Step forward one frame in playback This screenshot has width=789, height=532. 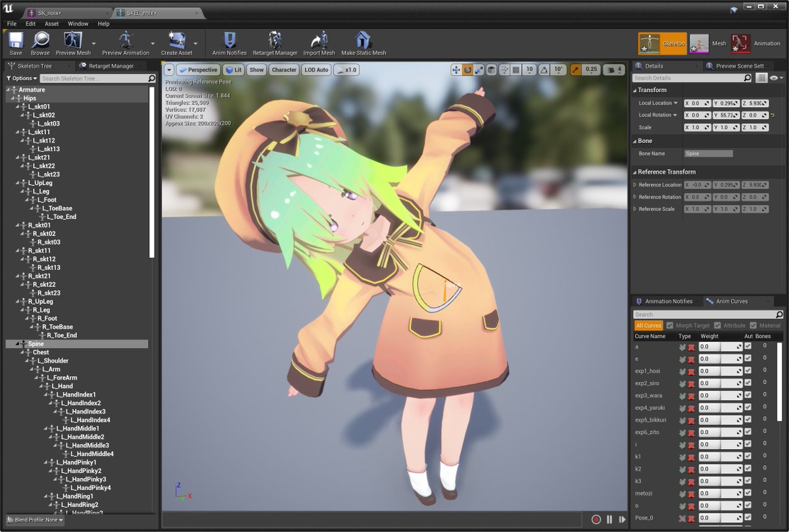(622, 520)
